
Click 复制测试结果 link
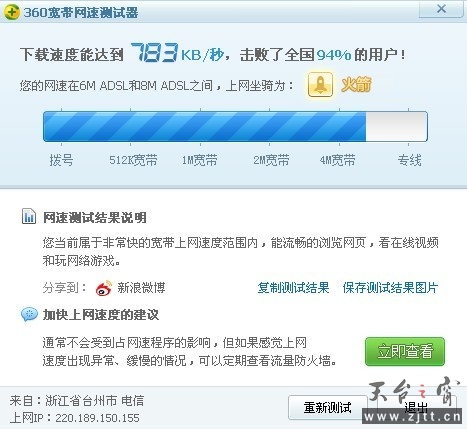coord(293,288)
